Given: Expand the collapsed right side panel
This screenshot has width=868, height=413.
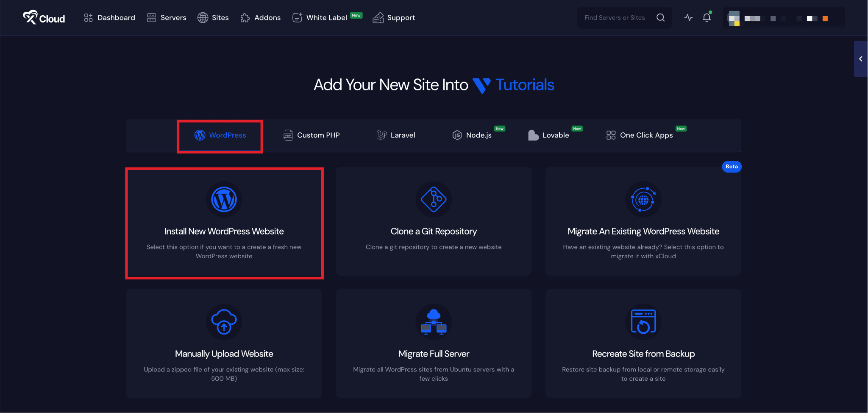Looking at the screenshot, I should tap(860, 59).
